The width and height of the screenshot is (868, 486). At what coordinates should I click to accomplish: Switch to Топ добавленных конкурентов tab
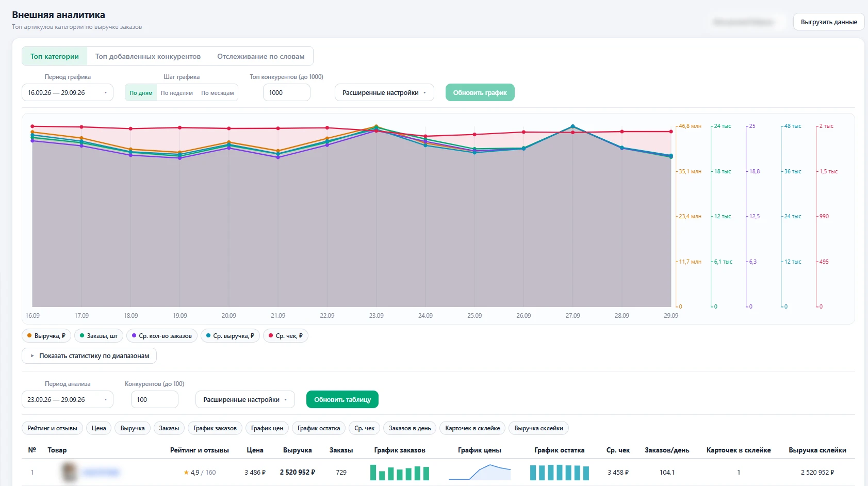[x=148, y=56]
